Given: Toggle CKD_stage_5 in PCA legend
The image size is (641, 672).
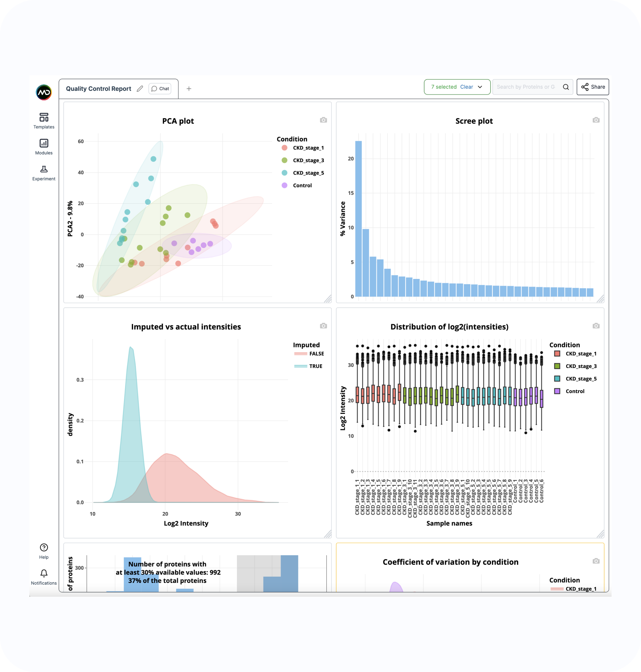Looking at the screenshot, I should (303, 173).
